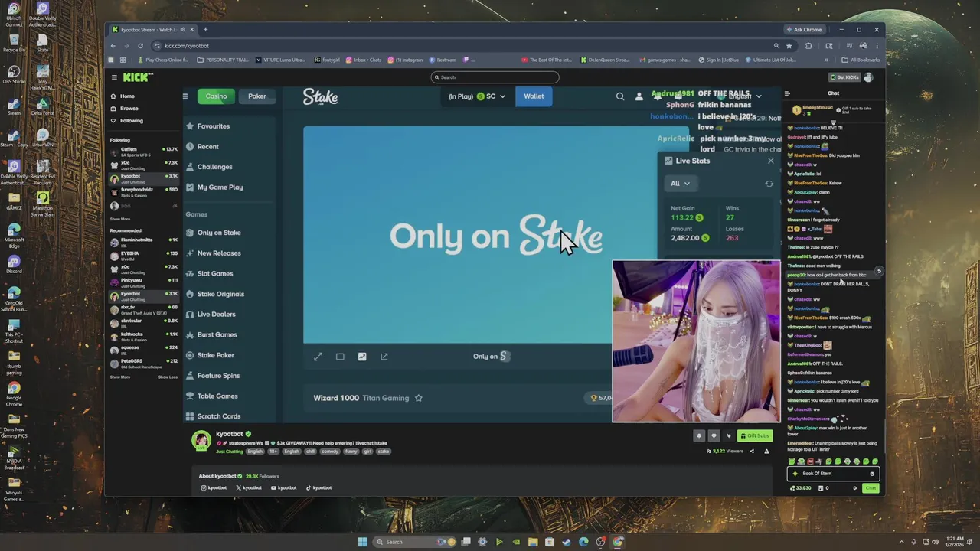Open a new Chrome tab
980x551 pixels.
pos(205,30)
